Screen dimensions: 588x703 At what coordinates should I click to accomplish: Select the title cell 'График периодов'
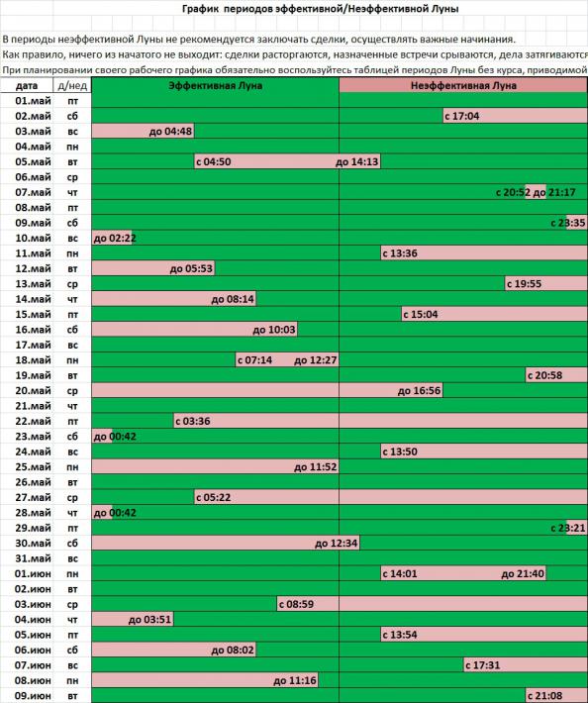[320, 8]
